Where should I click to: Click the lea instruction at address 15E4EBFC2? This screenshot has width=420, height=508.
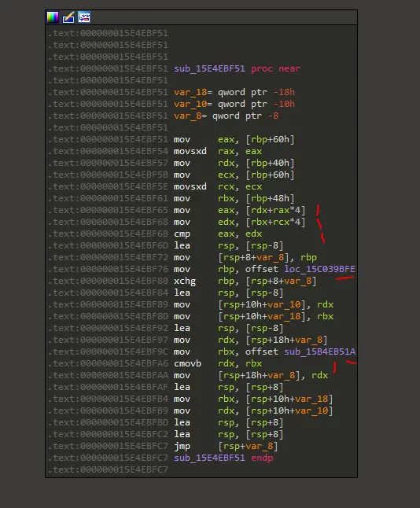[228, 434]
